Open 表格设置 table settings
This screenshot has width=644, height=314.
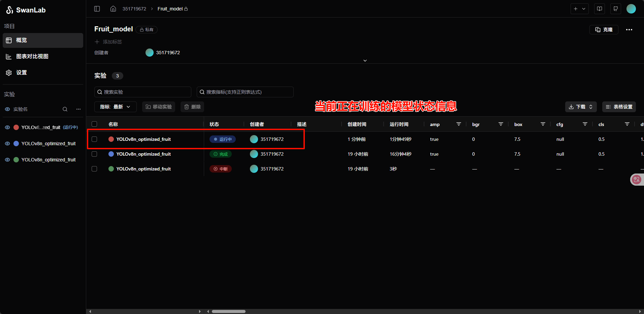619,107
